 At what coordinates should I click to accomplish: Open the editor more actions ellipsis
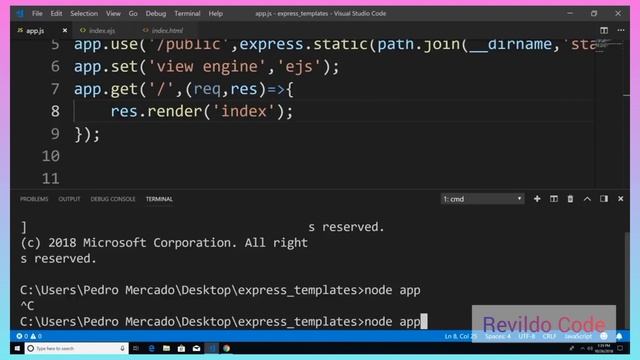click(621, 30)
